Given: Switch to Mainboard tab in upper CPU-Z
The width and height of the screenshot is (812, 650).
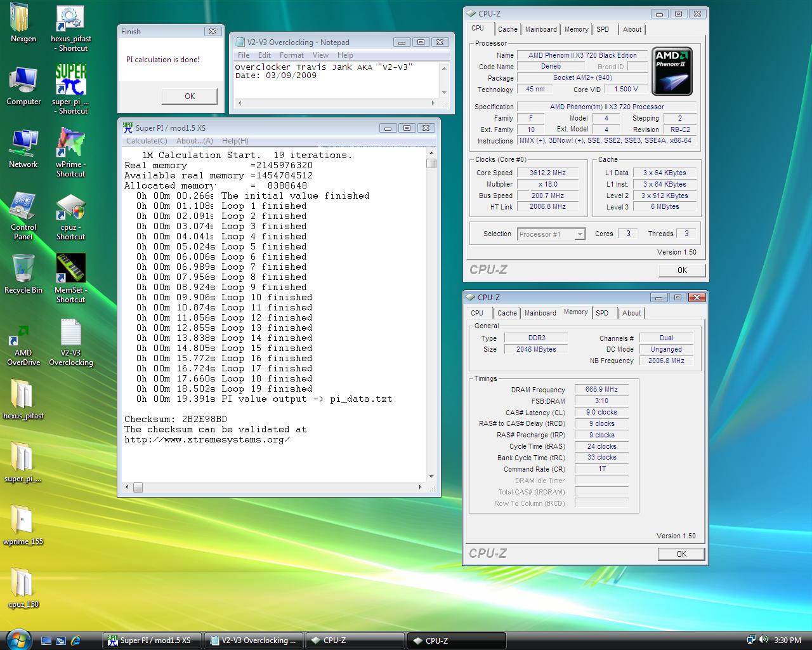Looking at the screenshot, I should pyautogui.click(x=540, y=29).
